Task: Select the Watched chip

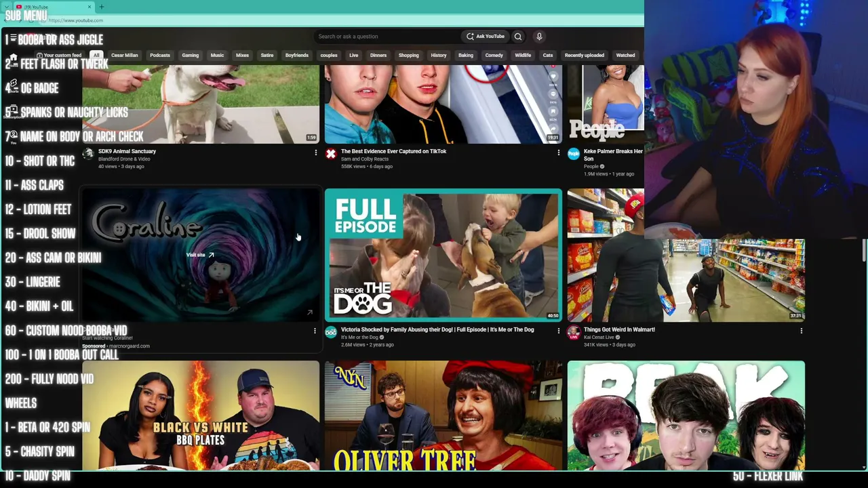Action: pos(625,56)
